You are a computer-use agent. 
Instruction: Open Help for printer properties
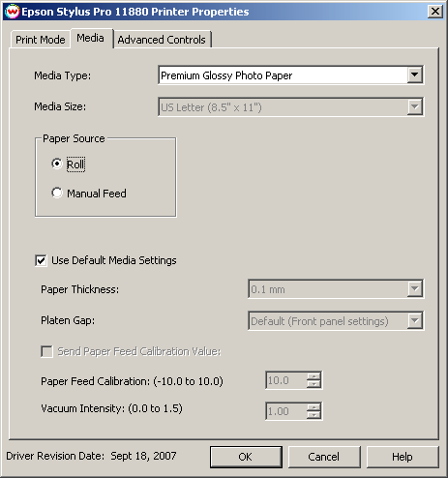click(x=403, y=457)
